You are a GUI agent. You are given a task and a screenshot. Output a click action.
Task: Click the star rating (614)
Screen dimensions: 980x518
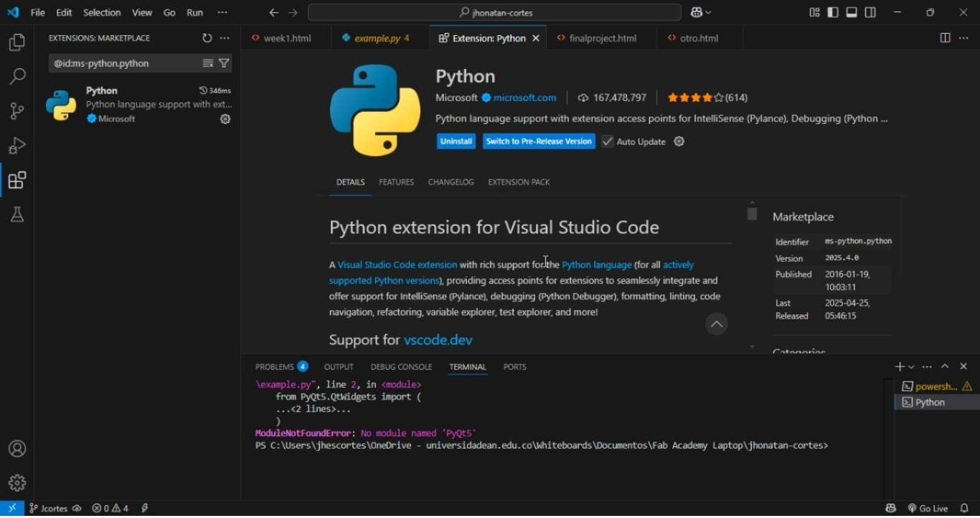point(708,98)
